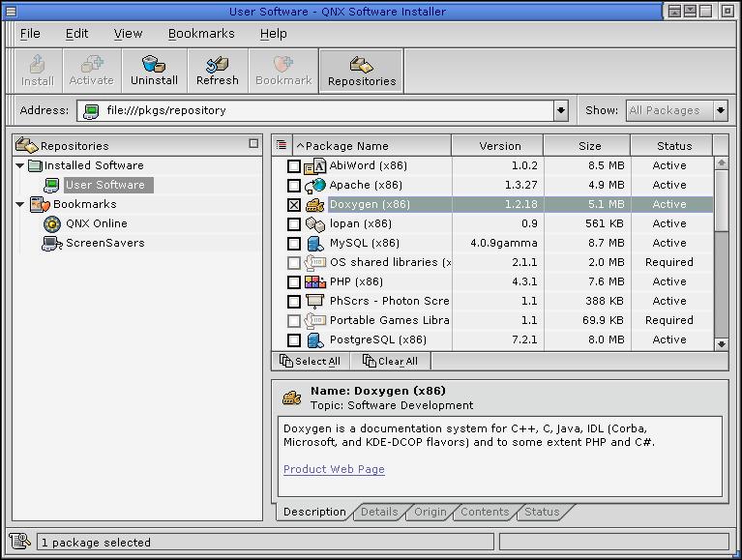Open the Repositories toolbar button

(361, 71)
